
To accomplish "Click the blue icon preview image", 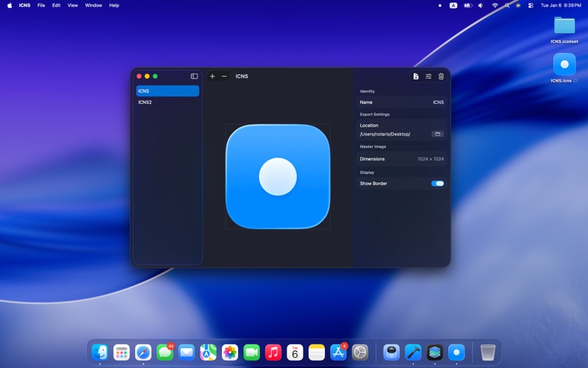I will point(278,177).
